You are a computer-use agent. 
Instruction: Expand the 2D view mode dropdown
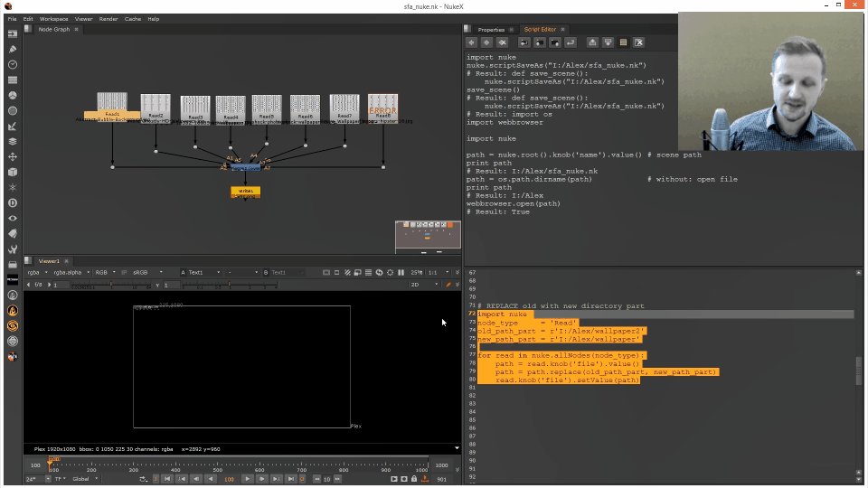425,285
